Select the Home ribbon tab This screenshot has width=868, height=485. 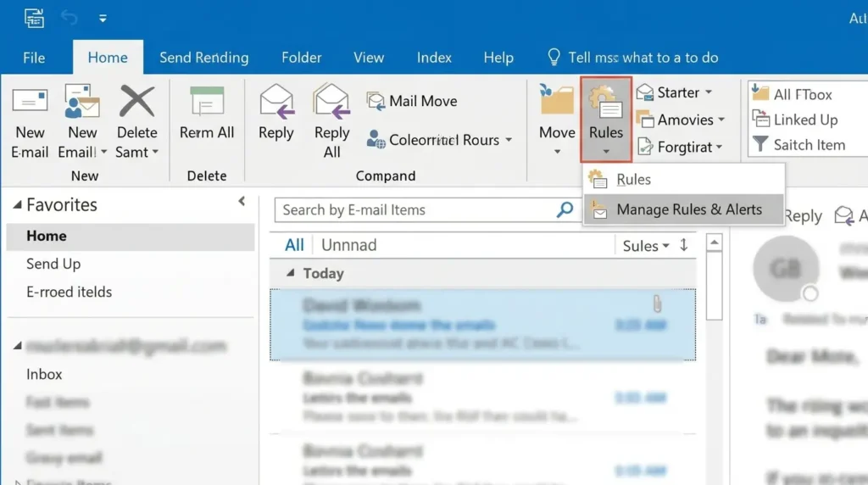point(108,57)
